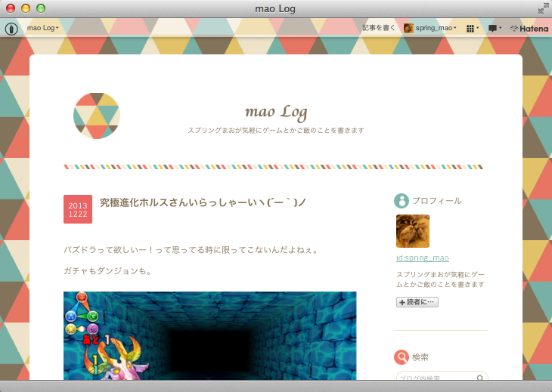Click the window fullscreen arrows icon
Screen dimensions: 552x392
click(543, 8)
